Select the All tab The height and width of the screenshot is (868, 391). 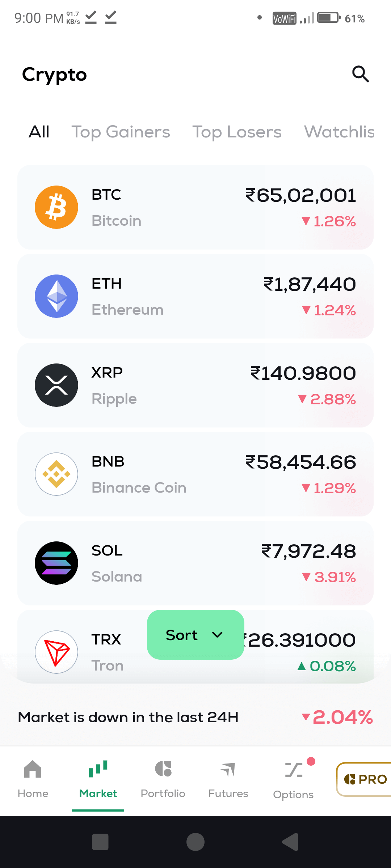pos(39,132)
